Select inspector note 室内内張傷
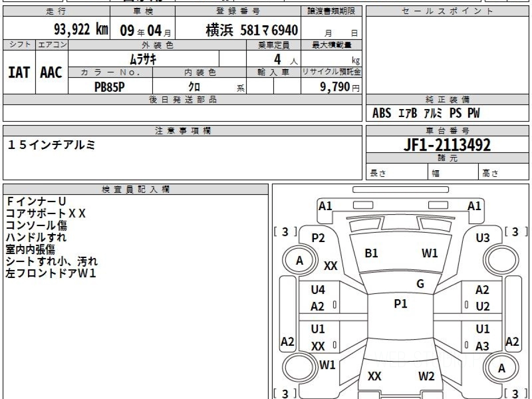 tap(31, 250)
